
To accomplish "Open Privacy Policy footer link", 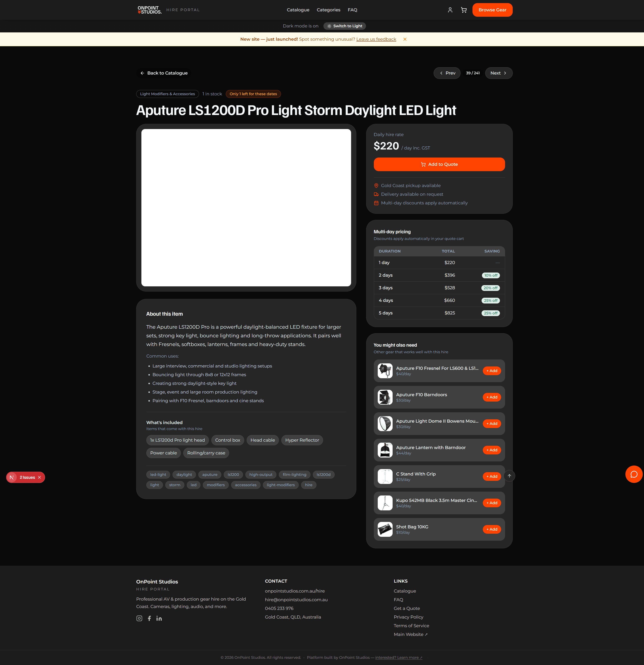I will [408, 617].
